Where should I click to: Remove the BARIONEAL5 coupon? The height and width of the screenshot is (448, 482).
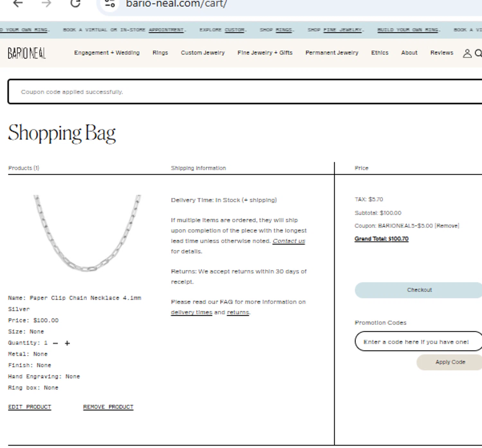[447, 226]
